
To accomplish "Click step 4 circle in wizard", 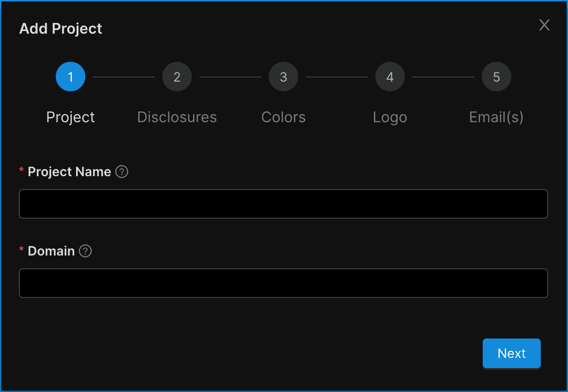I will pyautogui.click(x=390, y=77).
